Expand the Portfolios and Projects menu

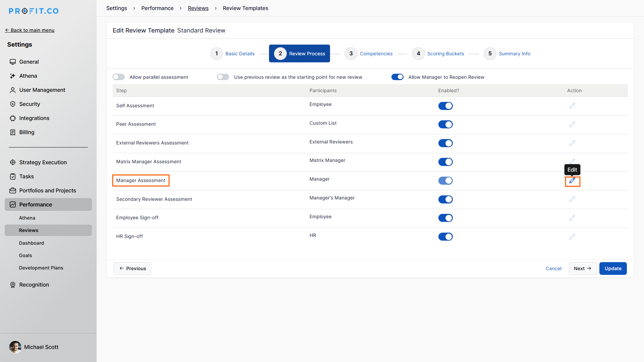[x=48, y=191]
